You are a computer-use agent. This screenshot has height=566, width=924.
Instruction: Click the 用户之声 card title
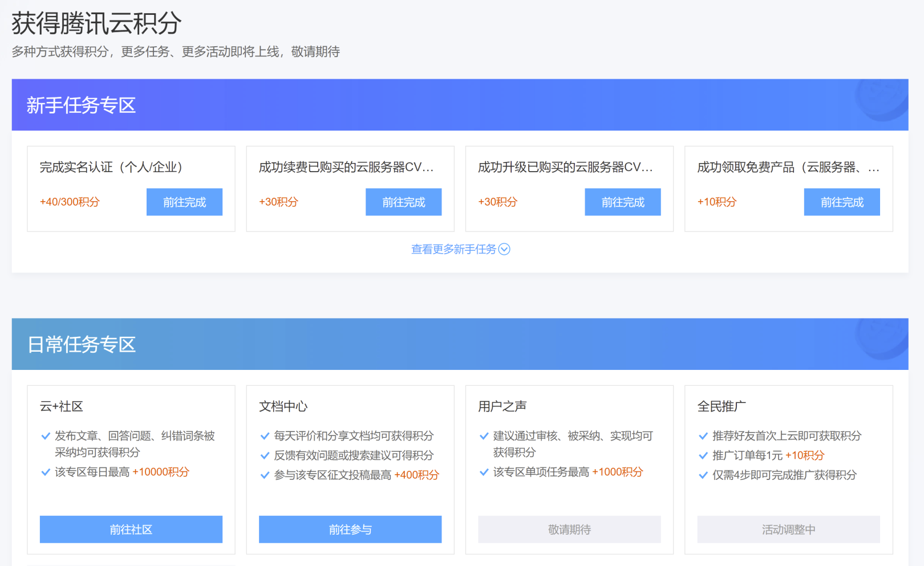click(502, 406)
